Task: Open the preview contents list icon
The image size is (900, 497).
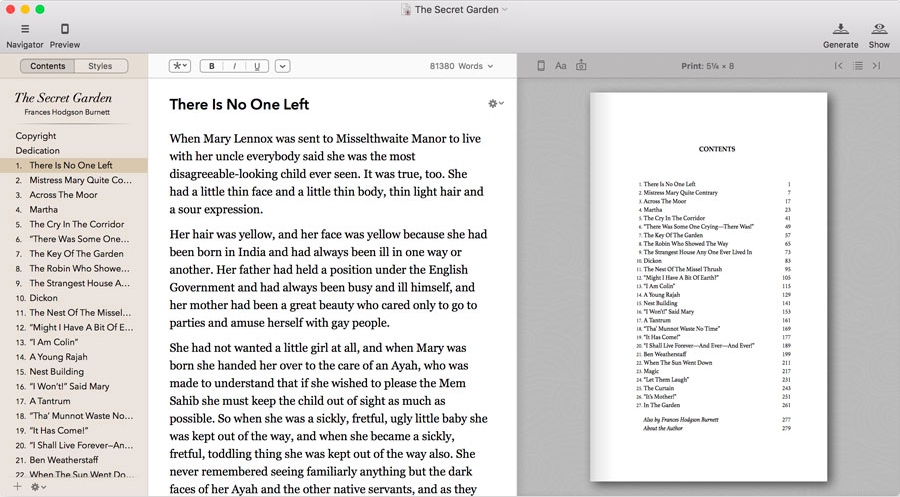Action: click(858, 66)
